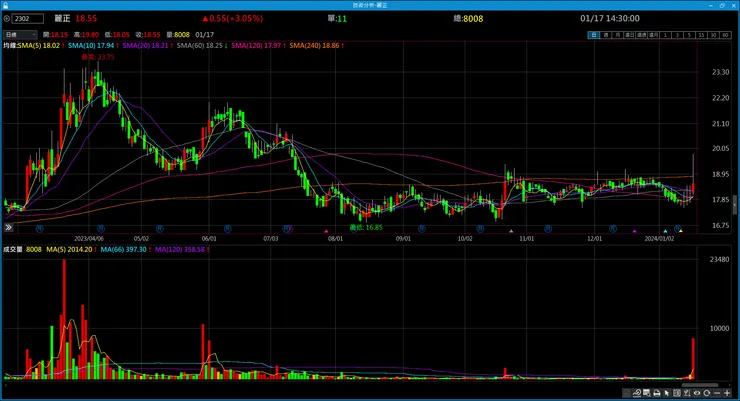Click the 總:8008 total volume value
Image resolution: width=740 pixels, height=401 pixels.
pos(468,18)
